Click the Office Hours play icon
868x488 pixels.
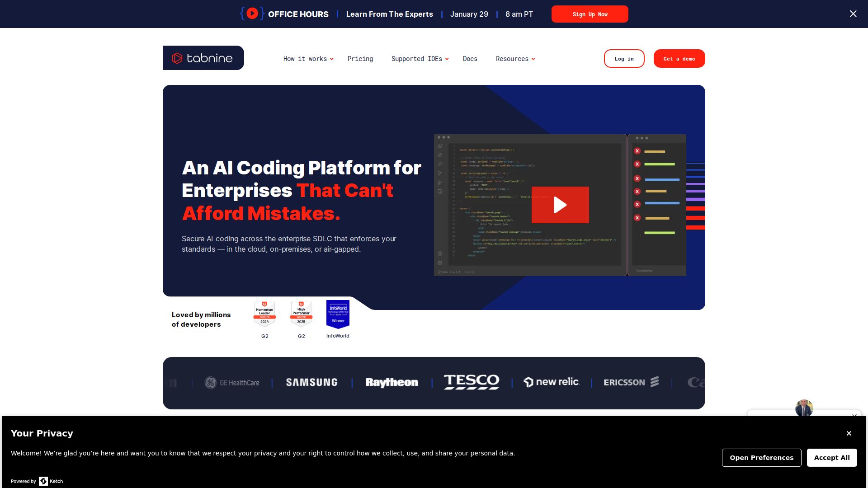(x=252, y=14)
